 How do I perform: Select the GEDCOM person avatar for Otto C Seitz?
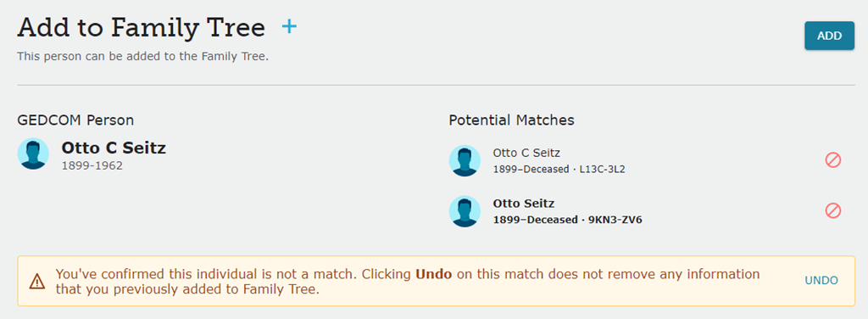[33, 154]
